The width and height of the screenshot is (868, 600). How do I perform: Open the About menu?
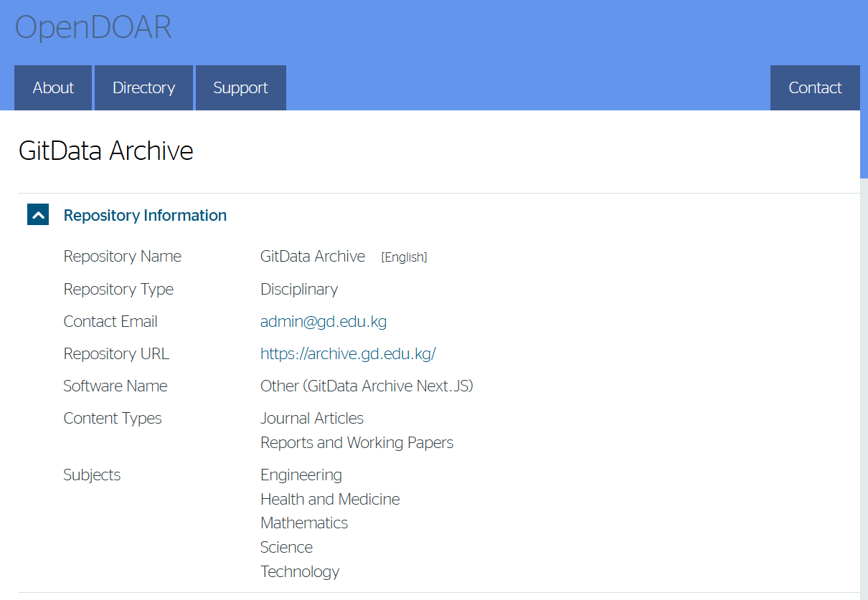53,88
